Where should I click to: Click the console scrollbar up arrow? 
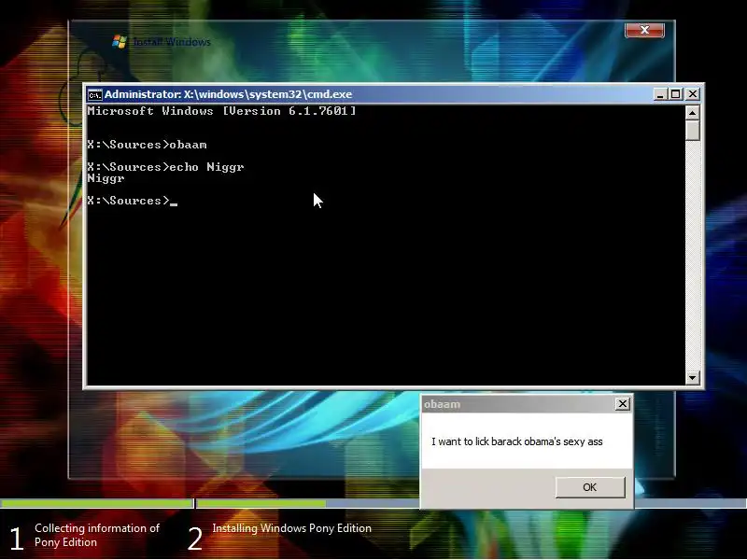[692, 113]
